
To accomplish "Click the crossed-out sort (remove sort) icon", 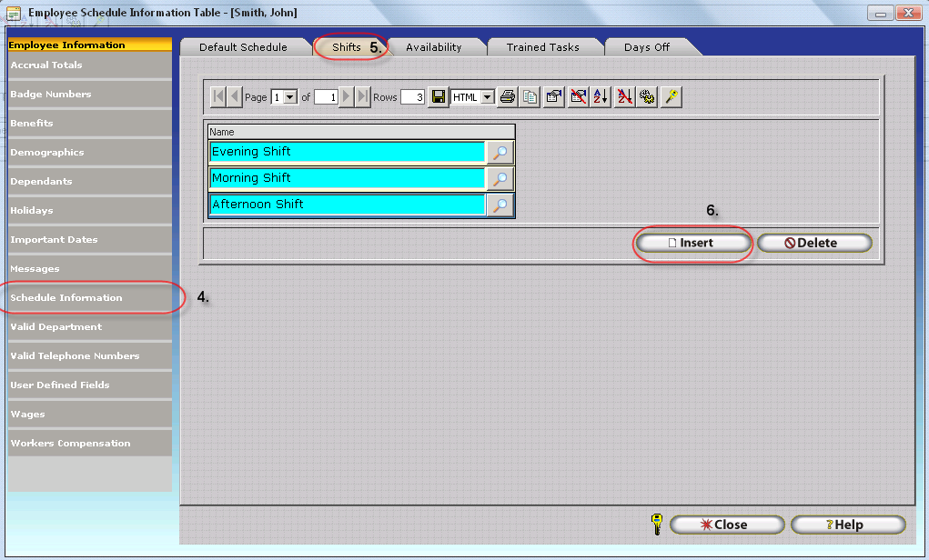I will click(624, 97).
